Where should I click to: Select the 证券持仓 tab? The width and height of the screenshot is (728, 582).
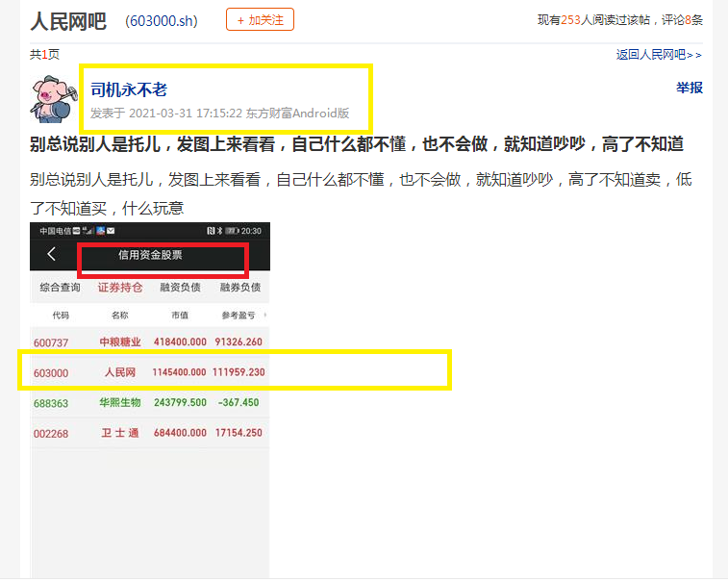click(120, 288)
